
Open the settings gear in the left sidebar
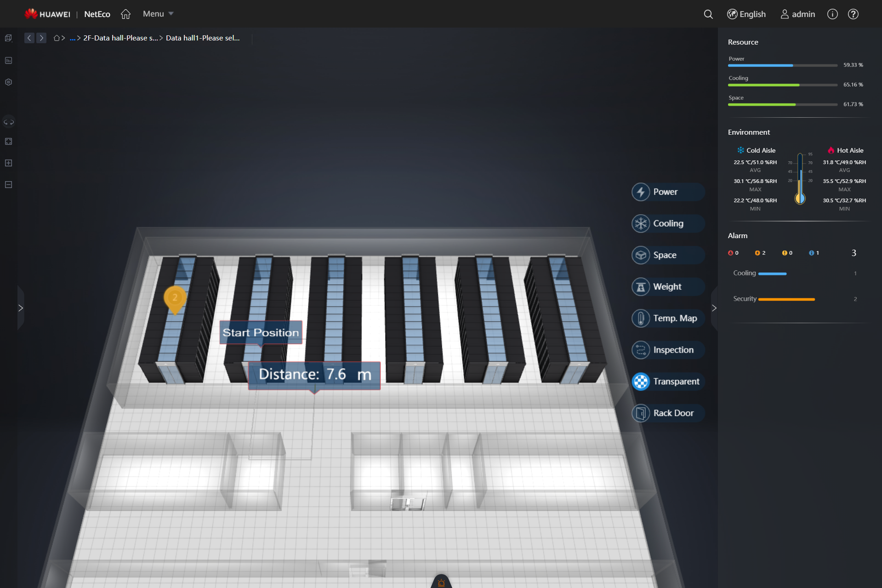coord(8,82)
